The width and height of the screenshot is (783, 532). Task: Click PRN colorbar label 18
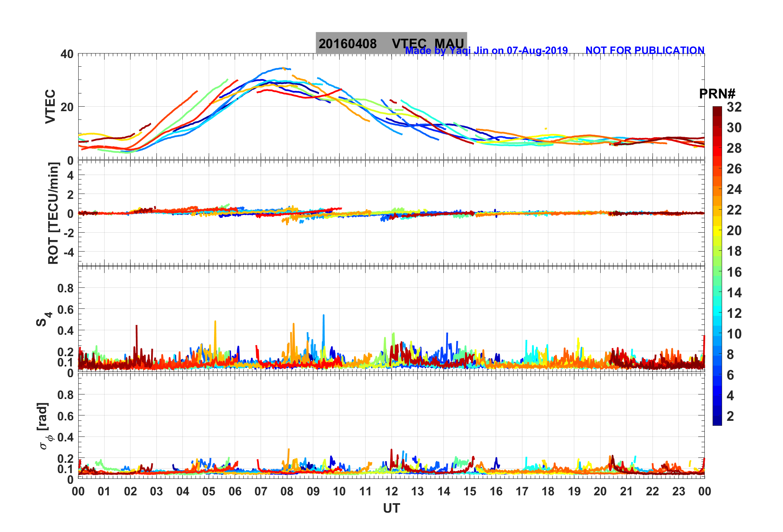tap(734, 251)
